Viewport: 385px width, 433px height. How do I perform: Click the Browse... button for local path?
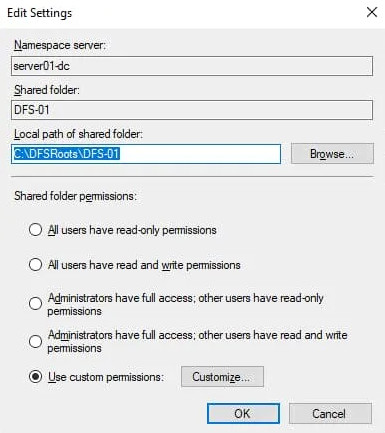click(x=332, y=154)
